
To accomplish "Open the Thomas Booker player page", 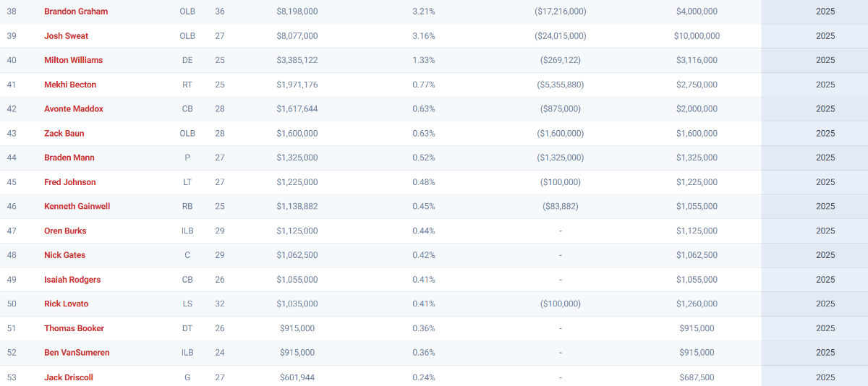I will [74, 328].
